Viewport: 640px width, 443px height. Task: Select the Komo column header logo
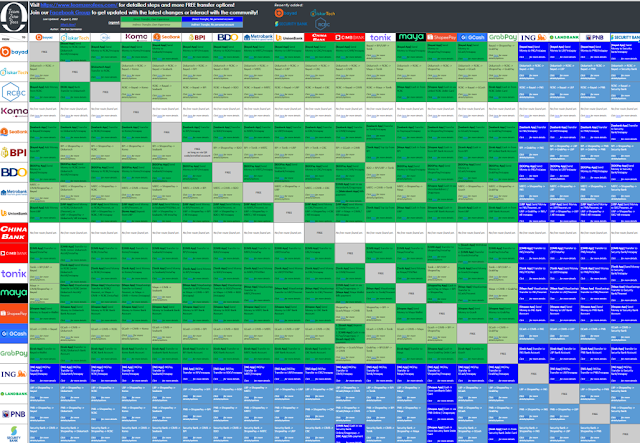(x=136, y=37)
